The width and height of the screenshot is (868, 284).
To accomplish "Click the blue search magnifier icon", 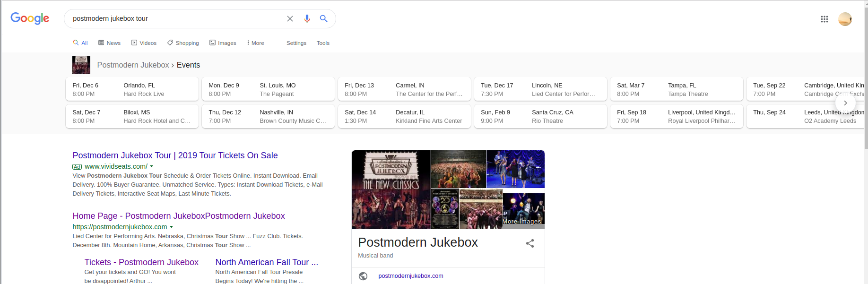I will (x=323, y=18).
